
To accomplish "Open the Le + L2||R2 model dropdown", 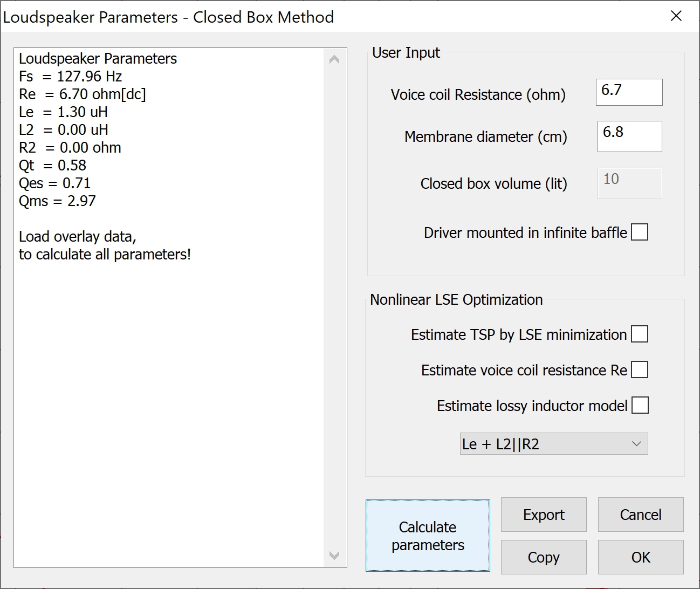I will [554, 444].
